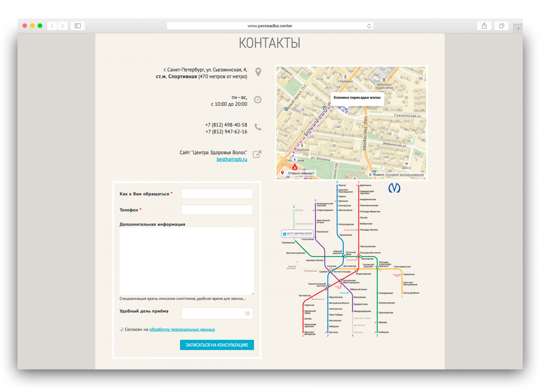Click the clock icon next to working hours
The width and height of the screenshot is (543, 392).
tap(258, 100)
